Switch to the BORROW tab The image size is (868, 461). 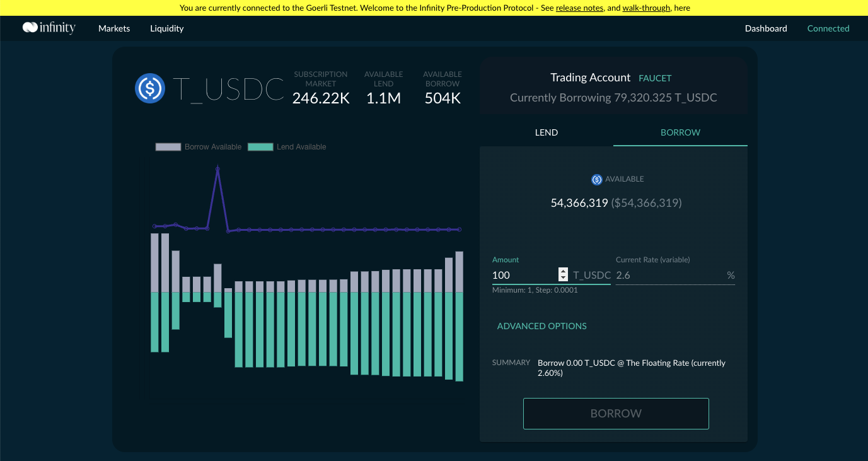680,132
